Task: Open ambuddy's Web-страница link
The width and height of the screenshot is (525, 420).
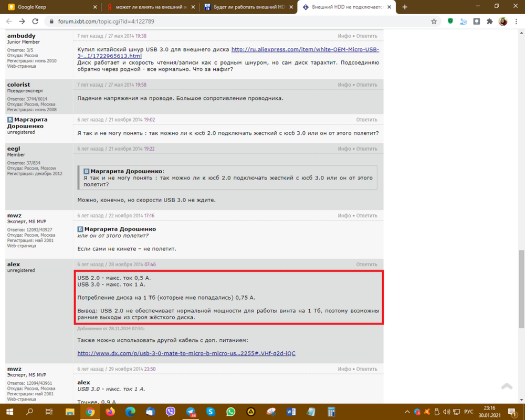Action: (x=22, y=66)
